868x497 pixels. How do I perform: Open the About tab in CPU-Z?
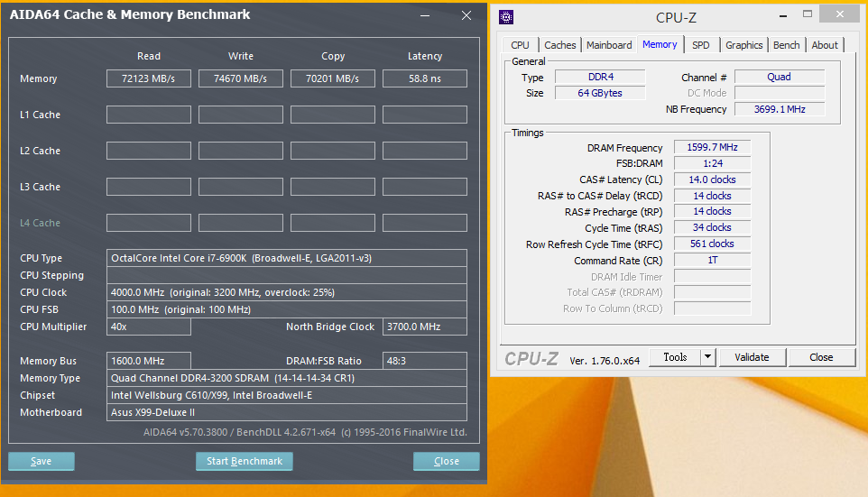pos(825,45)
